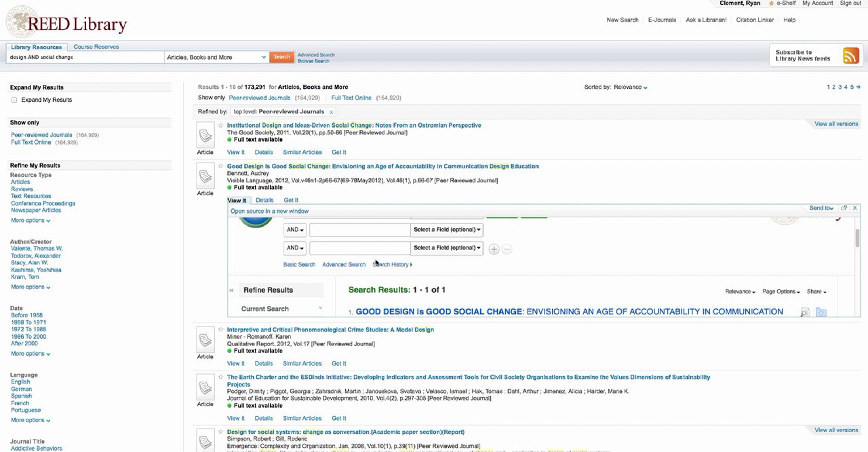Add a search row with plus icon

(494, 249)
